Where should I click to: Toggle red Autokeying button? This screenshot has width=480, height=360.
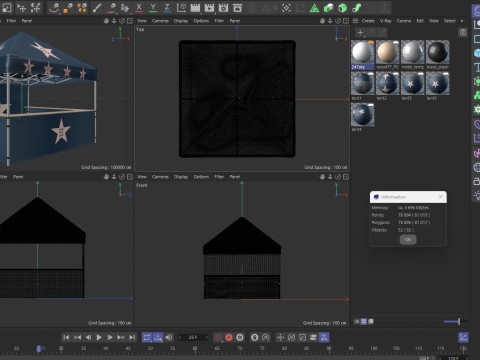(x=229, y=337)
